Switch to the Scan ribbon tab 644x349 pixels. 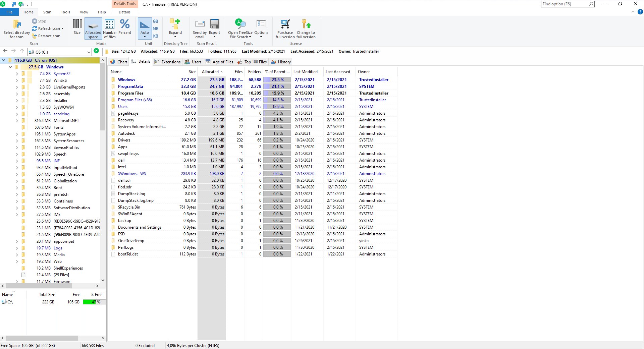click(47, 12)
